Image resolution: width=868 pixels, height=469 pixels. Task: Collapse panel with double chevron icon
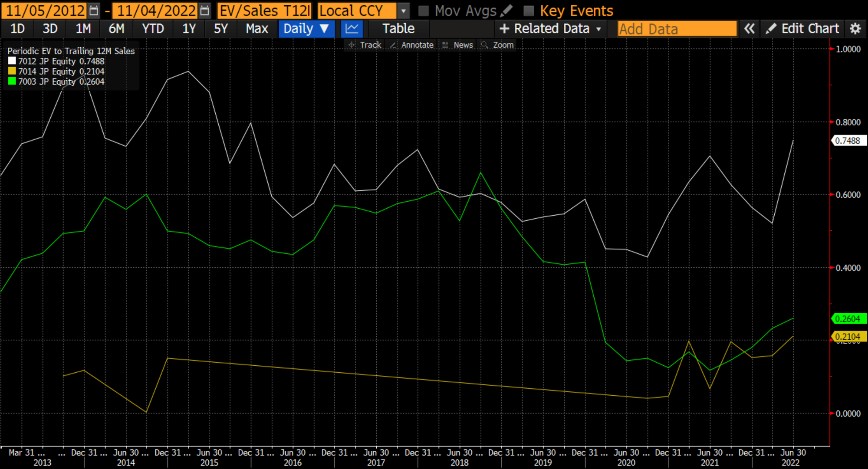[x=749, y=29]
